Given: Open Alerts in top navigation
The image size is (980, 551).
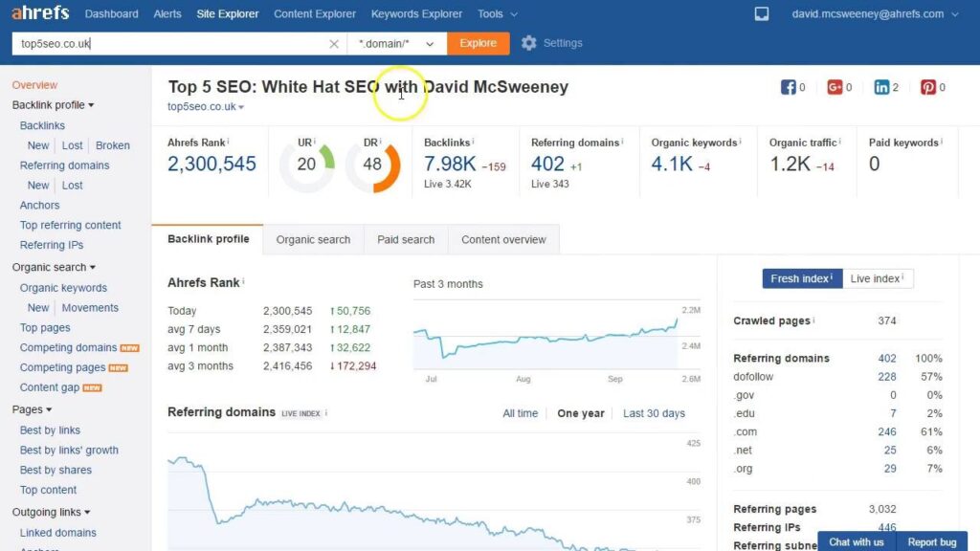Looking at the screenshot, I should pyautogui.click(x=167, y=13).
